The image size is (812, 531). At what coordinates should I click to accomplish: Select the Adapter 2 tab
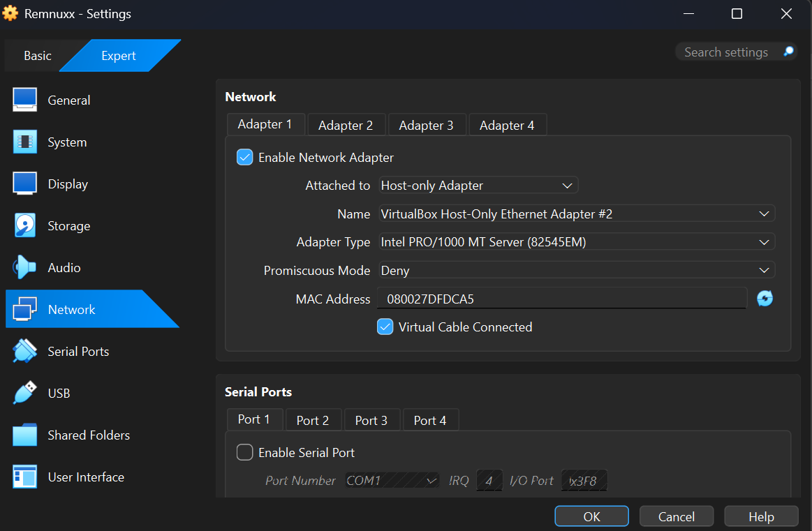tap(346, 125)
